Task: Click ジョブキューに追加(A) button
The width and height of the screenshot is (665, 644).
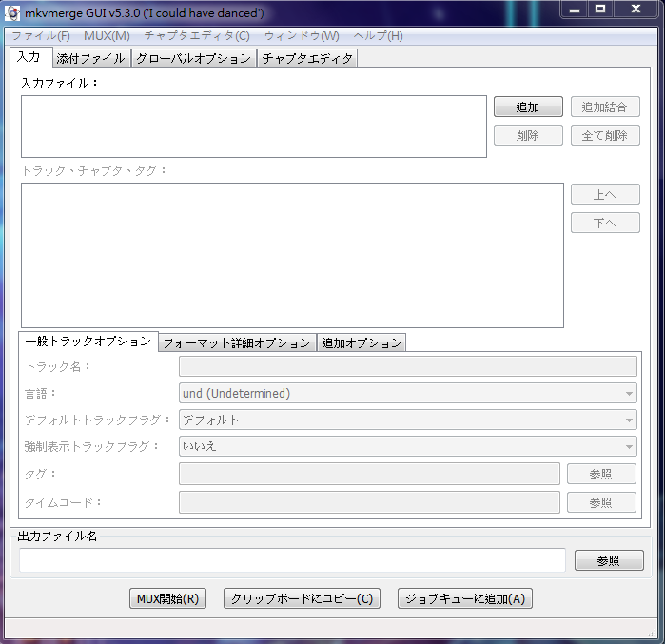Action: click(x=465, y=598)
